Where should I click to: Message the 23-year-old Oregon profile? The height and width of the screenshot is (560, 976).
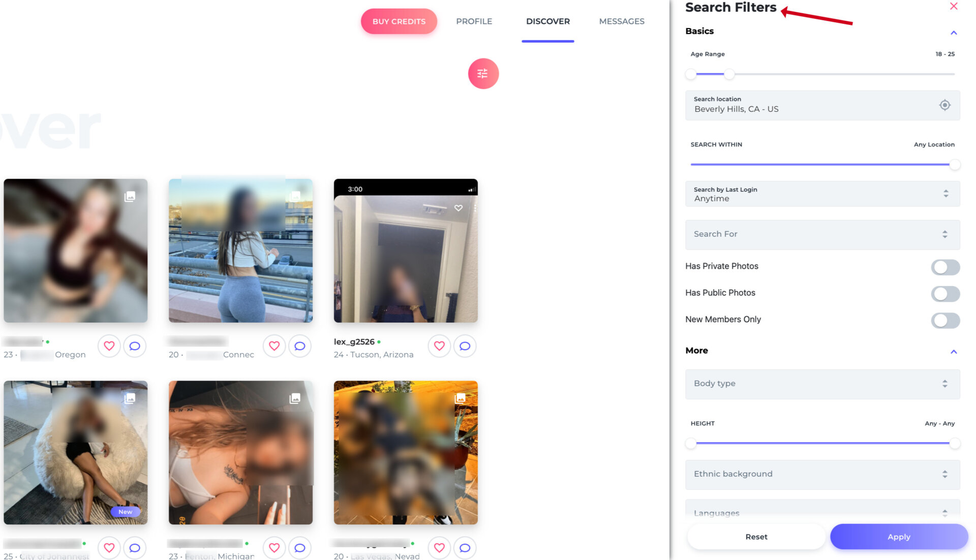click(135, 346)
